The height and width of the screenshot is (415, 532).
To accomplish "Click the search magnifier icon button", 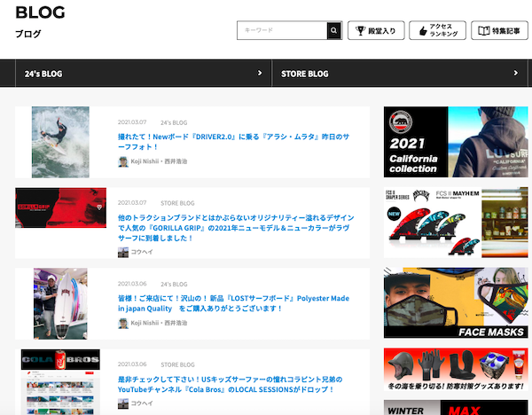I will 334,30.
